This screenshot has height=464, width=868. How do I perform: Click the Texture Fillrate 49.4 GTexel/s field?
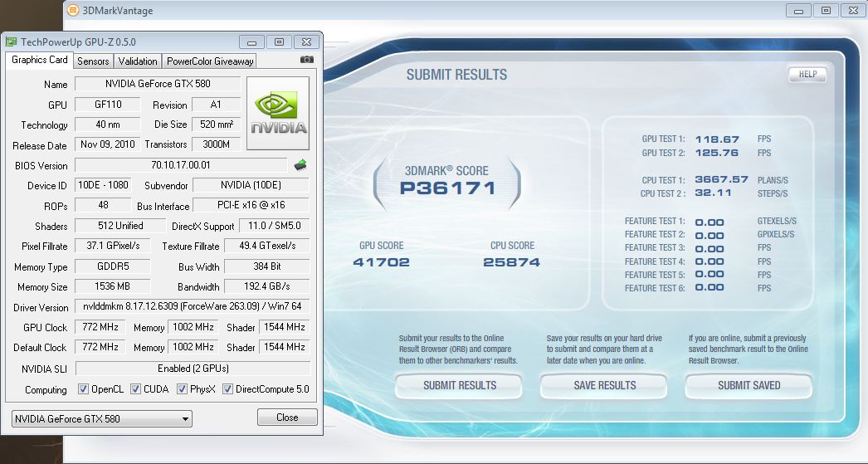tap(267, 246)
